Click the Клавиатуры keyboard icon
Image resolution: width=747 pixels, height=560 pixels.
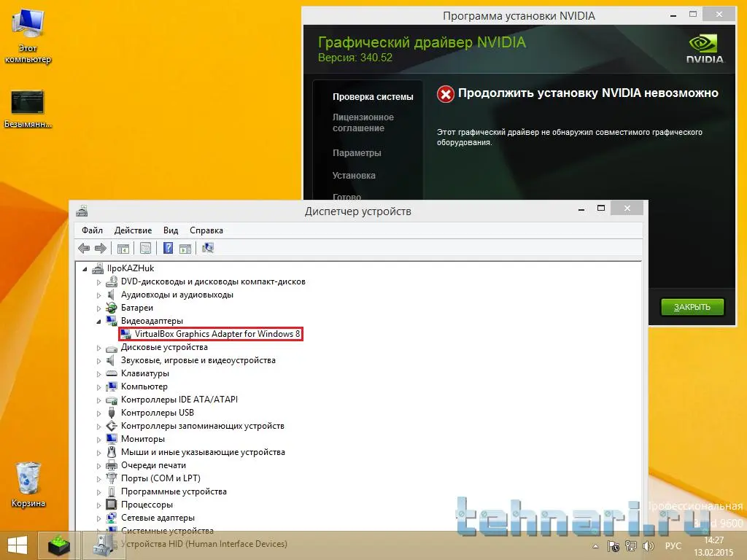[x=112, y=373]
